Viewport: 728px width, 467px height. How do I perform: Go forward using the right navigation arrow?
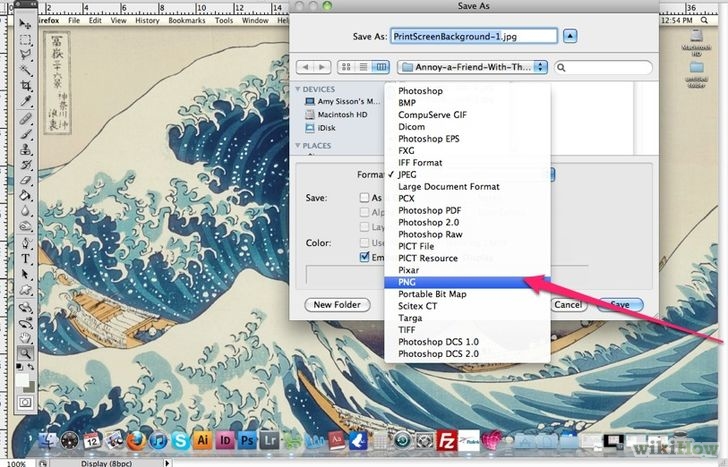click(322, 67)
